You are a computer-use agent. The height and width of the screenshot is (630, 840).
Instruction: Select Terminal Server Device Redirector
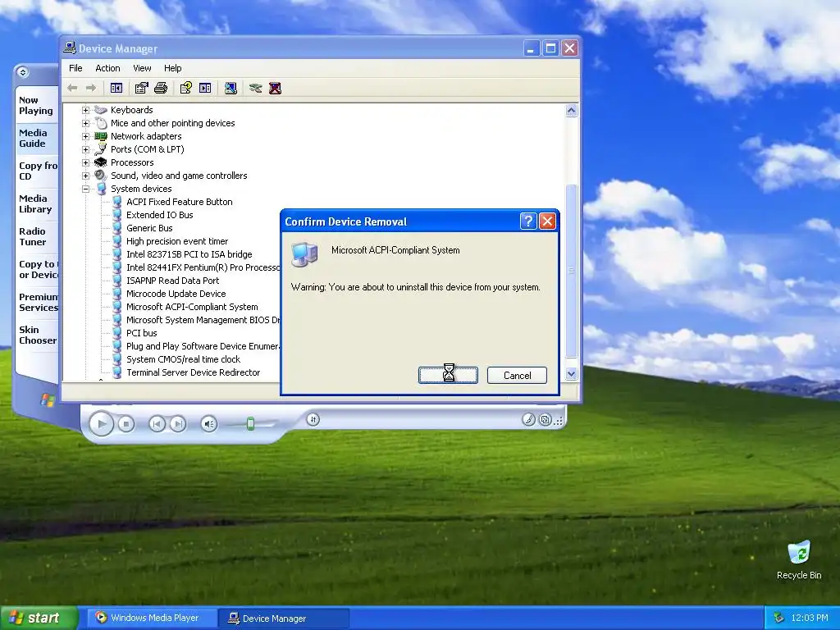[x=194, y=372]
